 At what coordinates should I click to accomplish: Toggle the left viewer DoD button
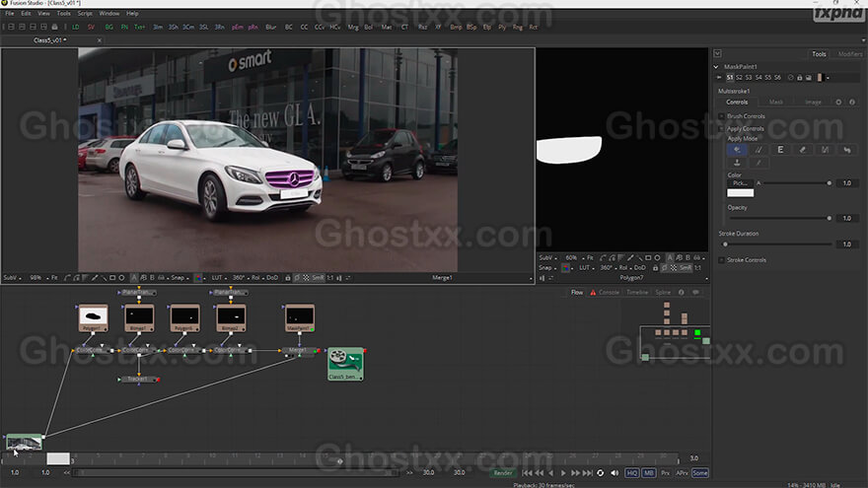(272, 278)
